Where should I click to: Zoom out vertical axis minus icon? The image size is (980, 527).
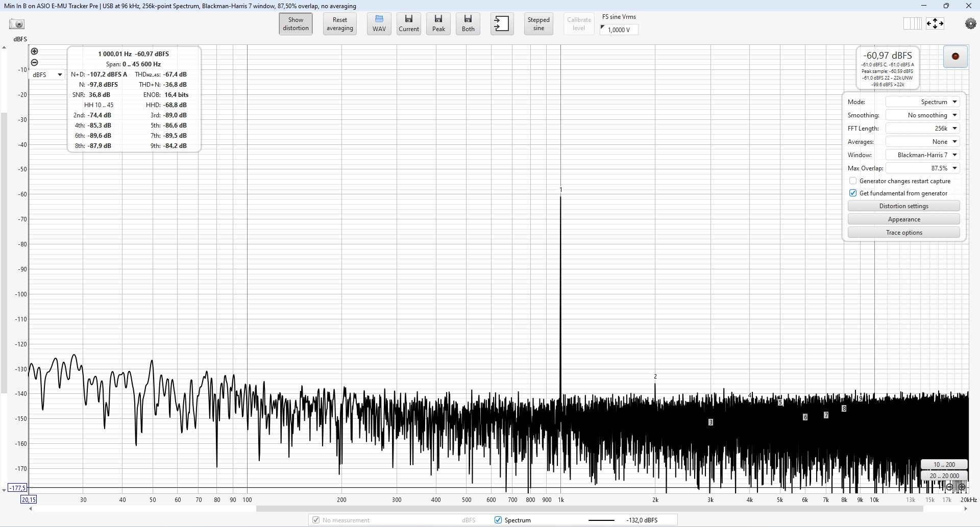click(x=34, y=62)
